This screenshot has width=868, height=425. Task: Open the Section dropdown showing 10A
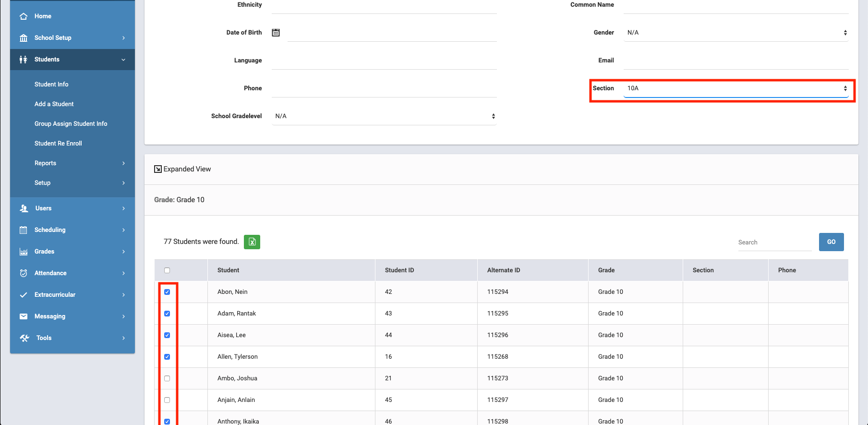pyautogui.click(x=735, y=88)
